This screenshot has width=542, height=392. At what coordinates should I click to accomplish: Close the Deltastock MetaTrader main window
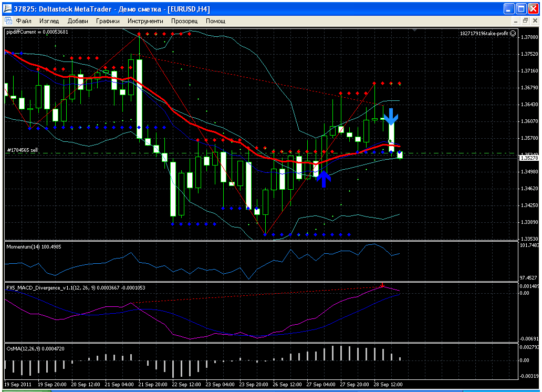533,8
